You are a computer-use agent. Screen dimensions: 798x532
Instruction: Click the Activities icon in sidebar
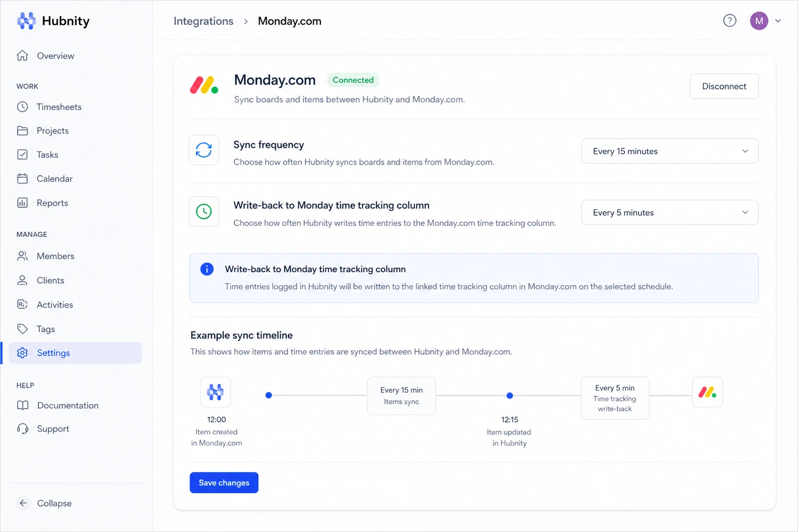pos(22,304)
